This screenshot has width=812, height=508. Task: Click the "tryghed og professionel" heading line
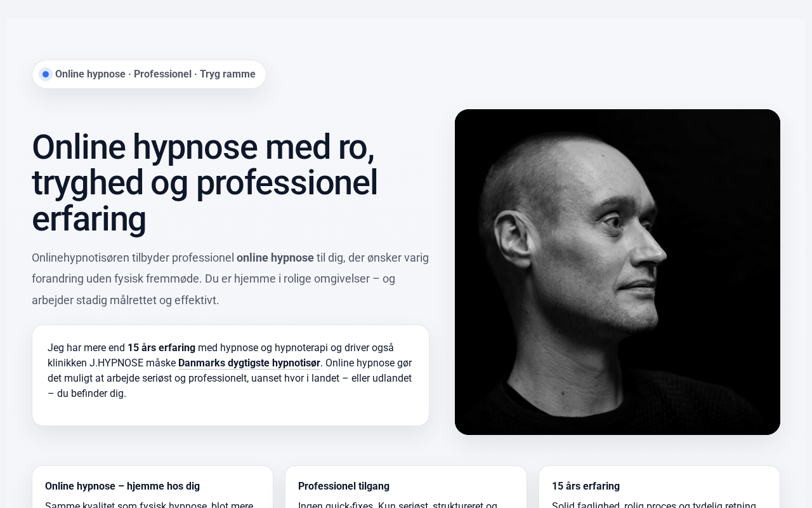pyautogui.click(x=204, y=183)
